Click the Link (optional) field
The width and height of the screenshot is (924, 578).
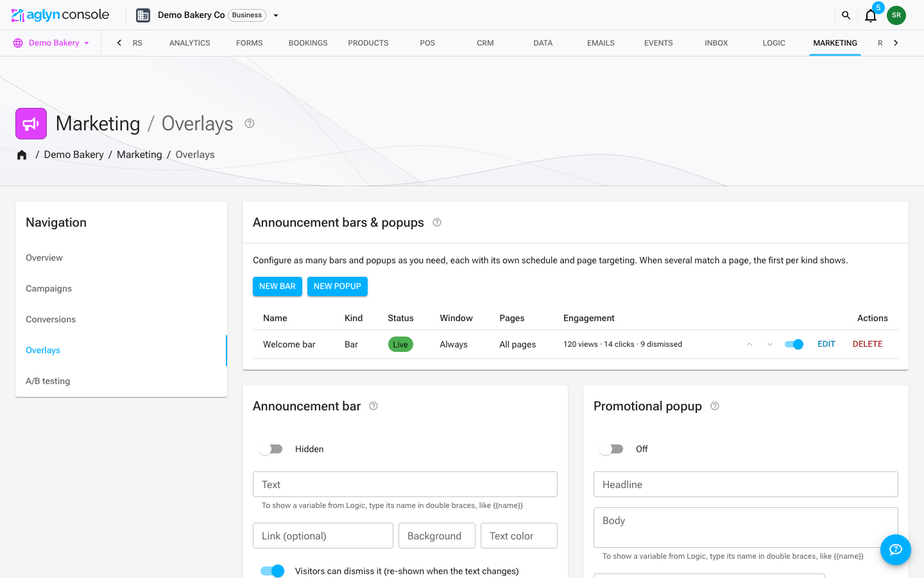pyautogui.click(x=323, y=536)
